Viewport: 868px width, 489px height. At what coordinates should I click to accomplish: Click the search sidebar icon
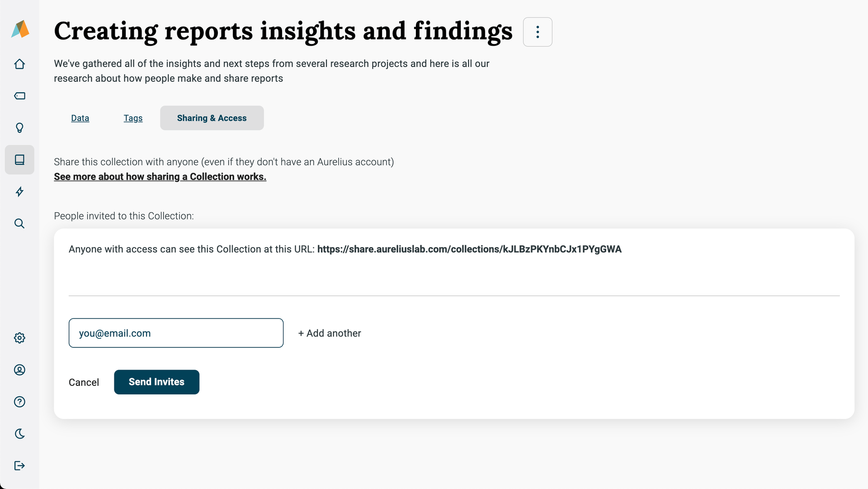coord(20,223)
